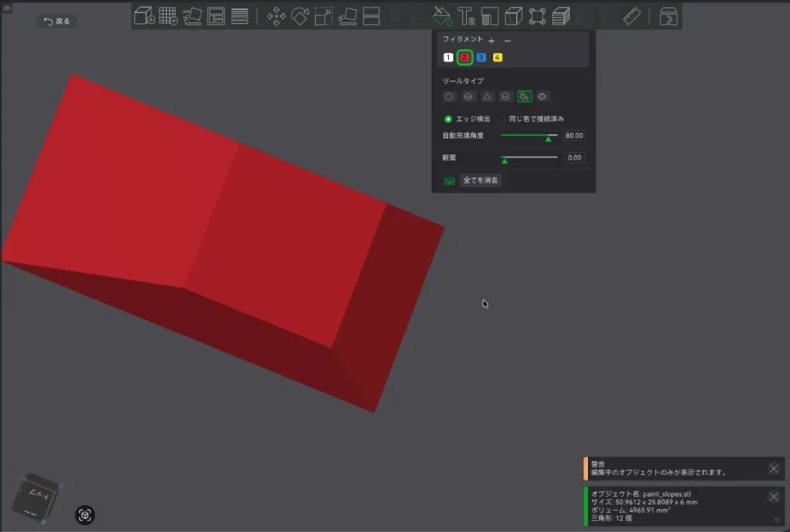The height and width of the screenshot is (532, 790).
Task: Pick white filament swatch 1
Action: [448, 57]
